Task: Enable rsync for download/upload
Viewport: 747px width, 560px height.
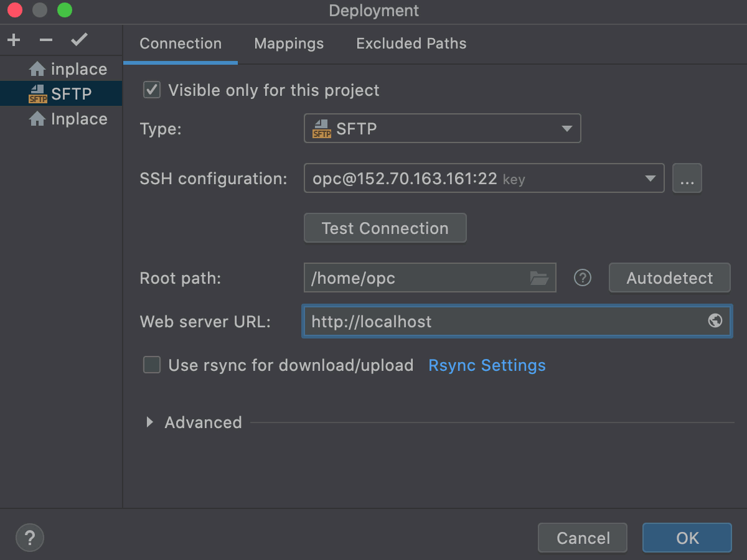Action: tap(151, 365)
